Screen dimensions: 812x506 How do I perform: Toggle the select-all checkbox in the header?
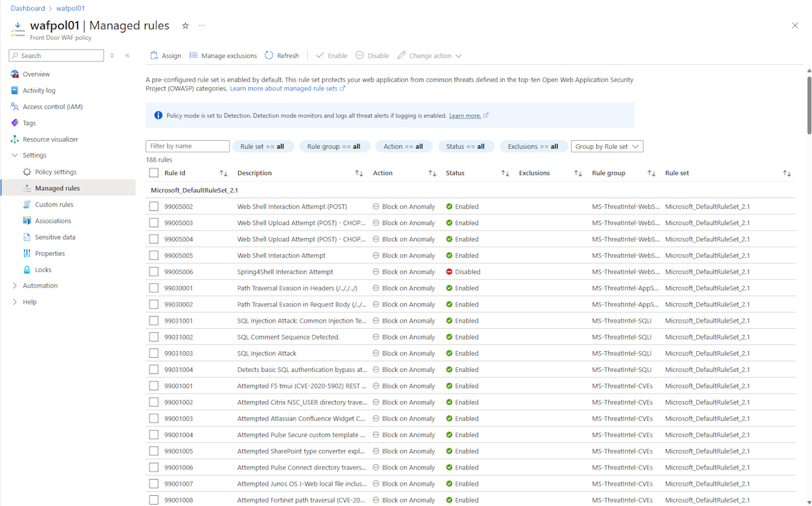tap(154, 173)
